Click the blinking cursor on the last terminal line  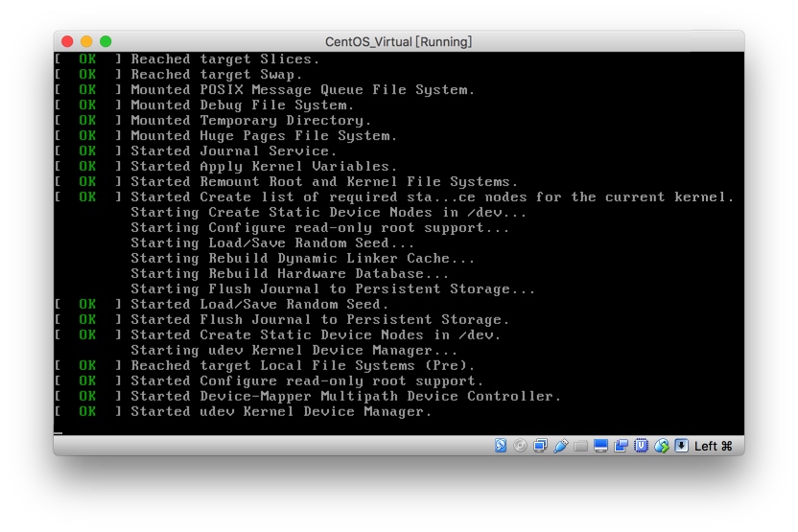click(x=58, y=433)
